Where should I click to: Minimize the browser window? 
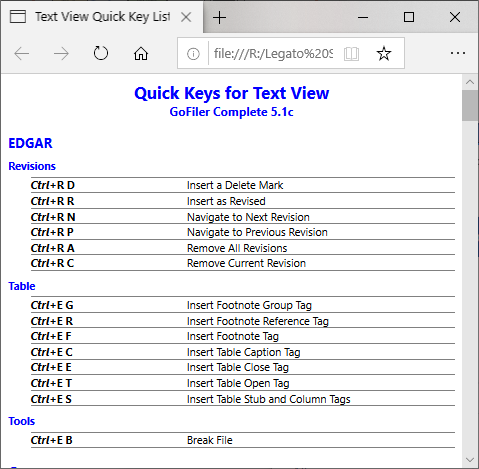(x=363, y=17)
